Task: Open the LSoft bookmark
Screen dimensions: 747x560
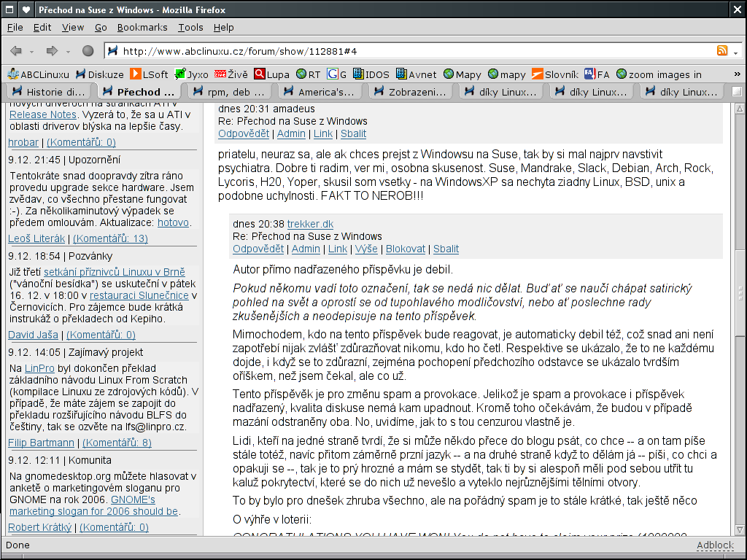Action: pos(149,74)
